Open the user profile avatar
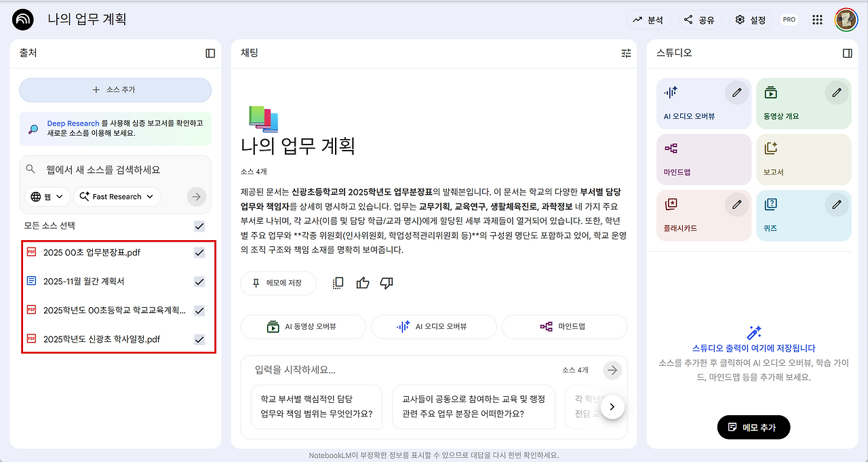This screenshot has height=462, width=868. (x=846, y=20)
